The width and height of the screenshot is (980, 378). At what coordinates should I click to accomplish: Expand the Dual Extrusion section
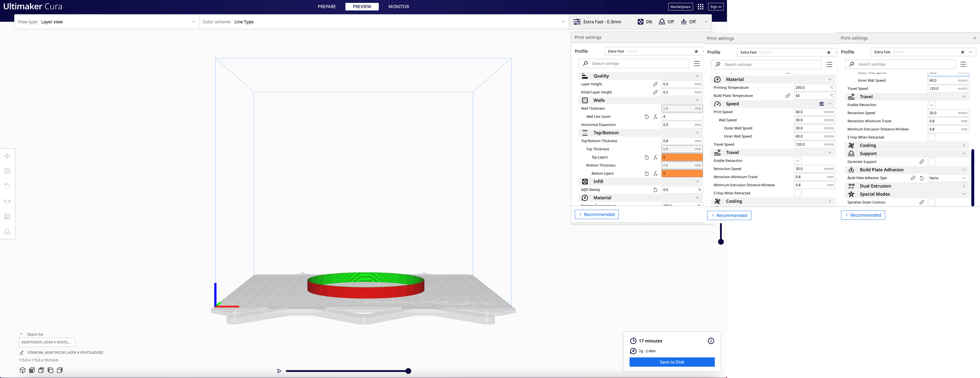(x=907, y=186)
